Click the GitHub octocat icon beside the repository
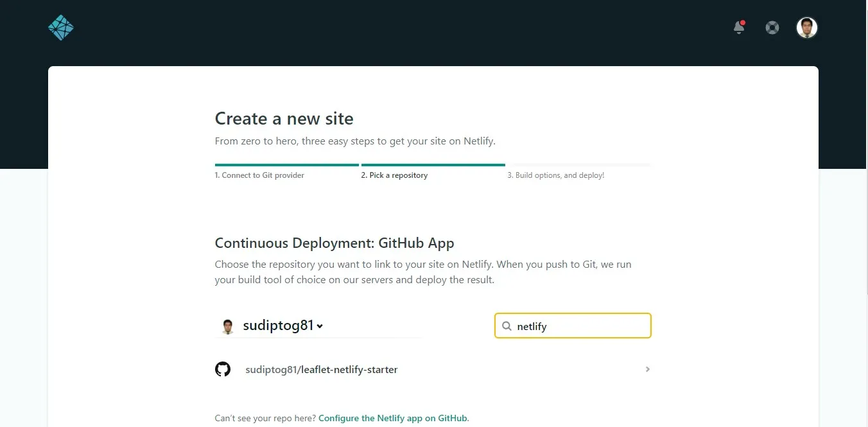868x427 pixels. [x=223, y=369]
